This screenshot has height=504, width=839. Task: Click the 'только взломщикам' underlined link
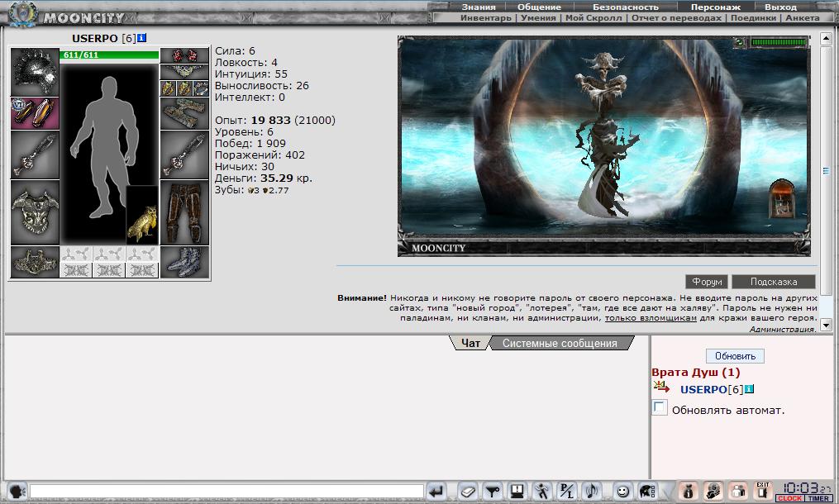coord(651,318)
